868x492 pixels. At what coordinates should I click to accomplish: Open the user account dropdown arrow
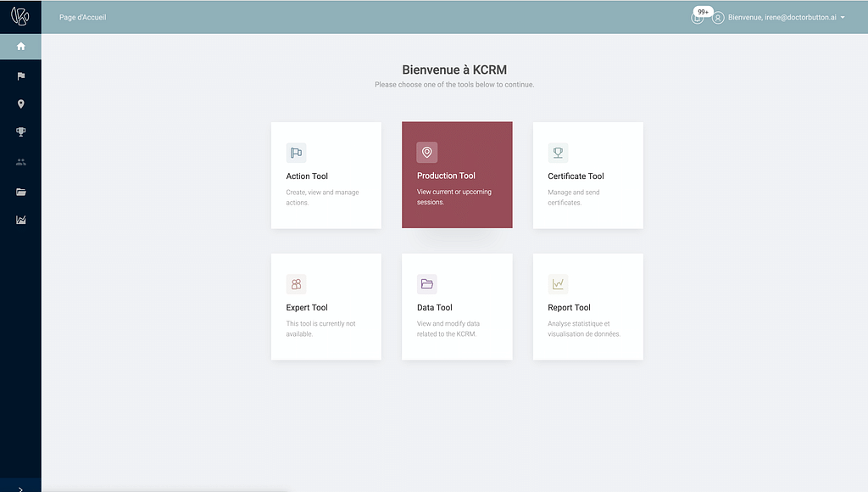tap(843, 18)
